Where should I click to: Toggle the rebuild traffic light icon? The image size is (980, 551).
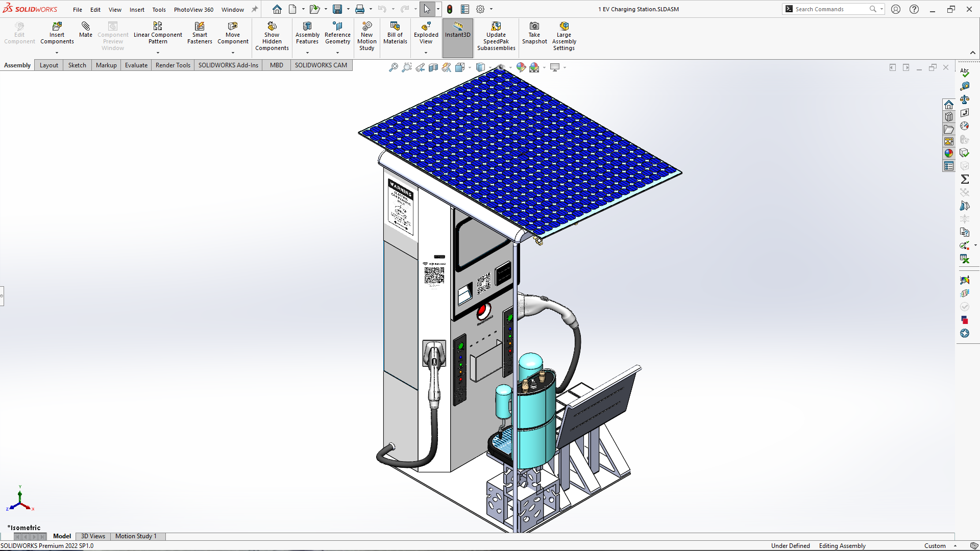click(450, 9)
